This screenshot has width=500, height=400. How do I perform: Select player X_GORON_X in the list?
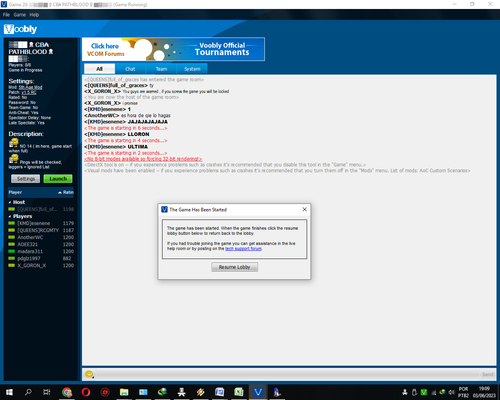click(x=41, y=265)
